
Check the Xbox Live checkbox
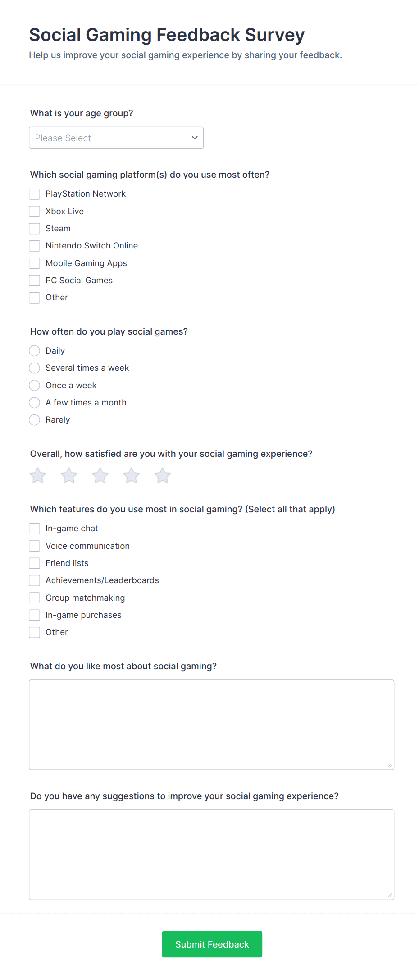(34, 211)
